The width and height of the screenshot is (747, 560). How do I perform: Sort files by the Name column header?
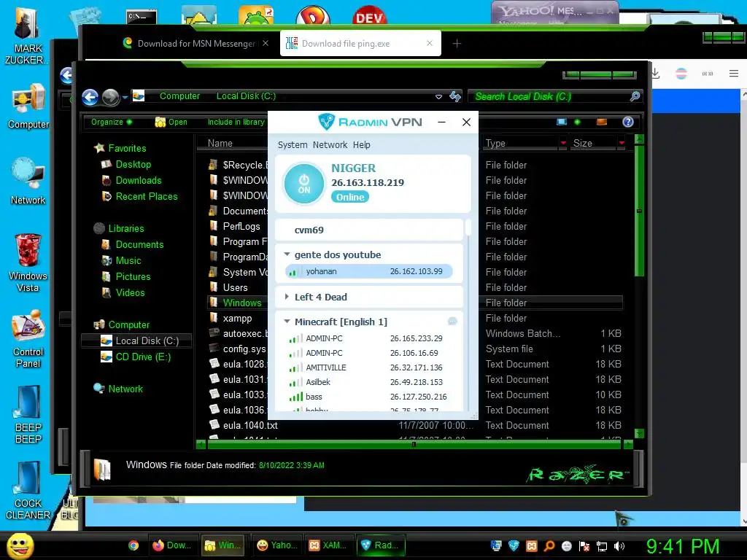click(x=220, y=144)
